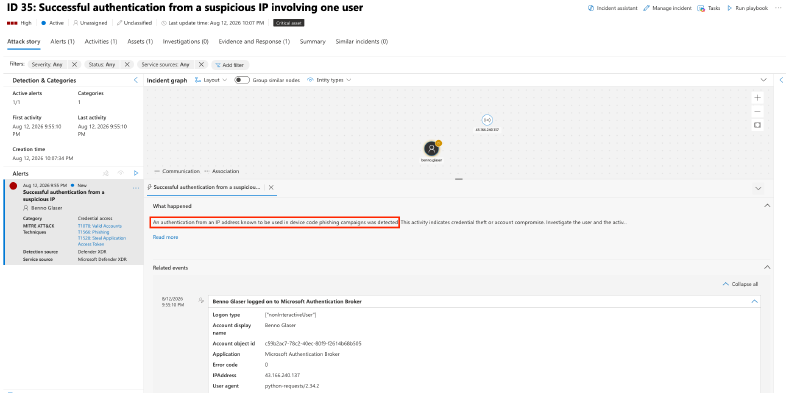Open the alert's three-dot menu

(x=136, y=188)
